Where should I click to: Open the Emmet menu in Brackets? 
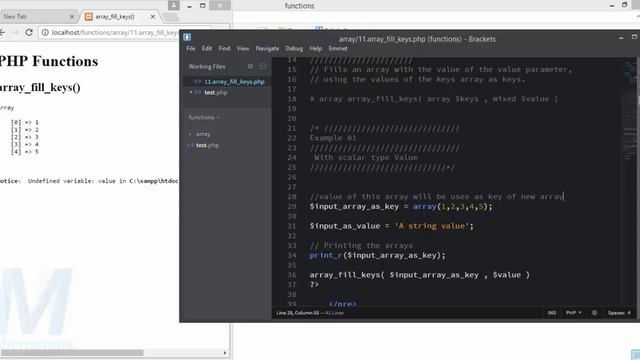pyautogui.click(x=338, y=48)
